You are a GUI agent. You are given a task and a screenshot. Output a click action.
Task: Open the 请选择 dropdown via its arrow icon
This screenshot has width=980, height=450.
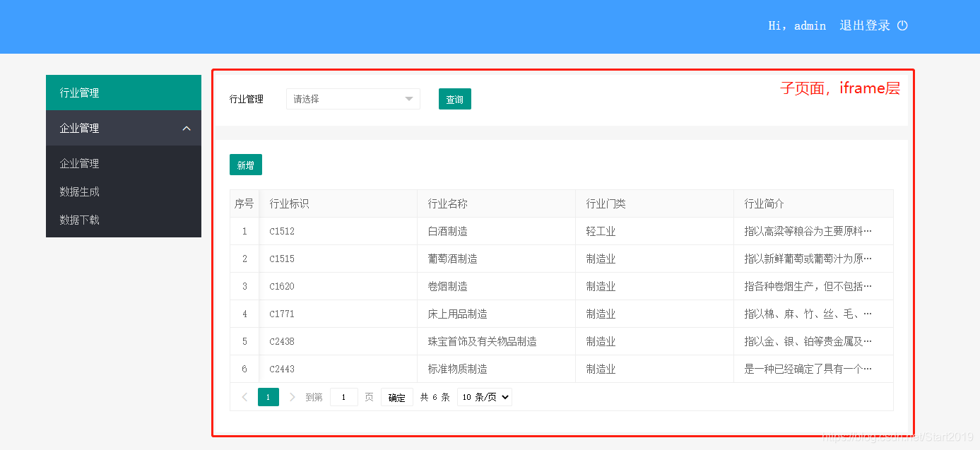(408, 99)
